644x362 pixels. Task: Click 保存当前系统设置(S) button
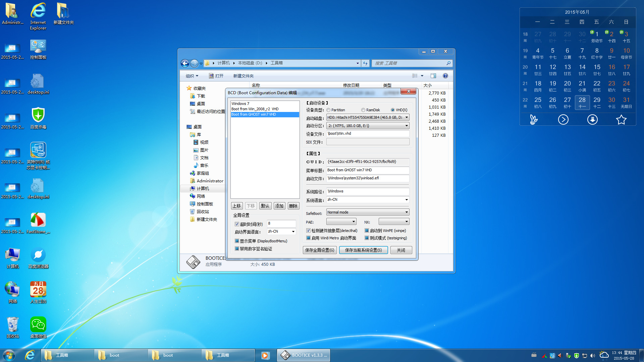[x=363, y=250]
